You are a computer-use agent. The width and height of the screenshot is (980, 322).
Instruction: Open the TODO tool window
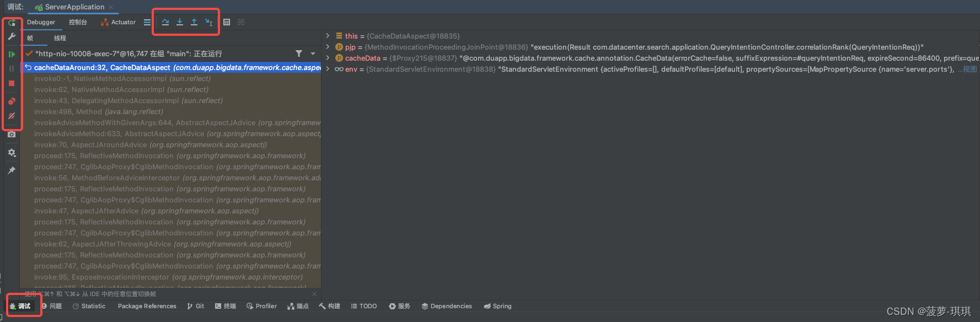(x=363, y=306)
